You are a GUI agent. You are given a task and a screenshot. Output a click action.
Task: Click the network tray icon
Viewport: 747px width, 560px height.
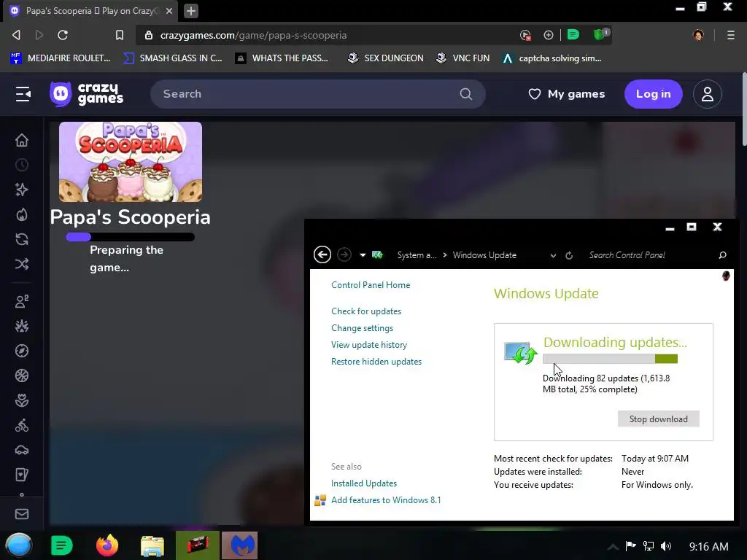coord(649,546)
